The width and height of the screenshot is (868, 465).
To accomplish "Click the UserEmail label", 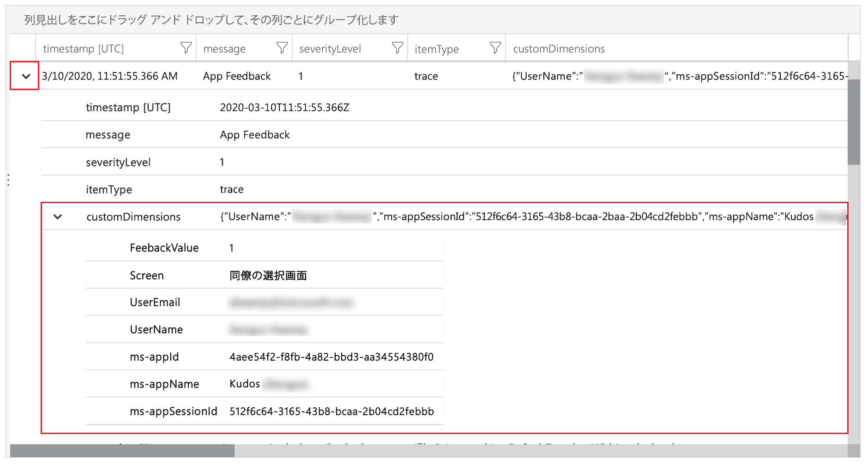I will point(155,302).
